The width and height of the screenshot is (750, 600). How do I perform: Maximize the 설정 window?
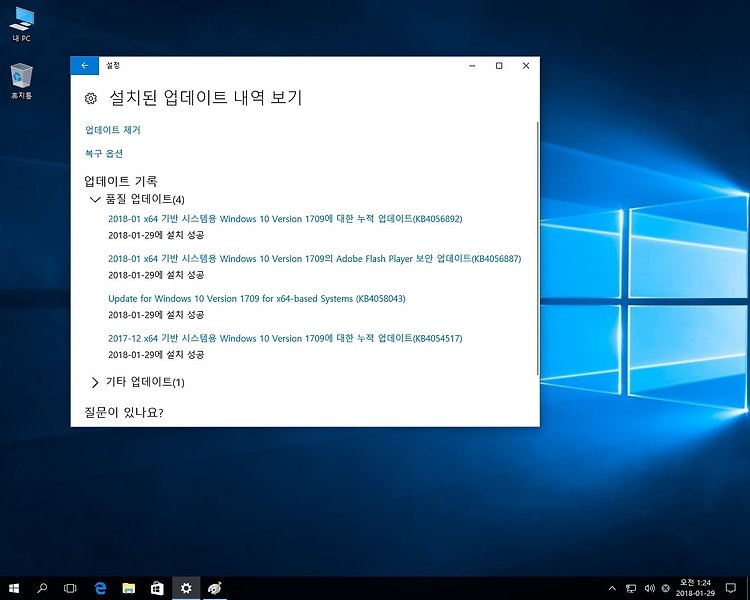coord(499,66)
